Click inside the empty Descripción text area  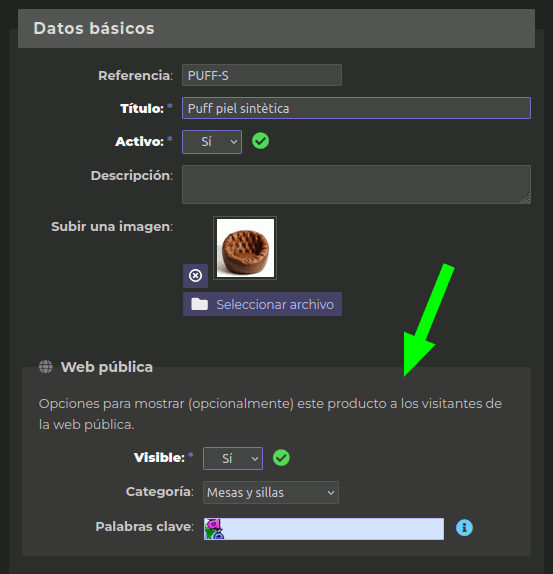[x=356, y=184]
